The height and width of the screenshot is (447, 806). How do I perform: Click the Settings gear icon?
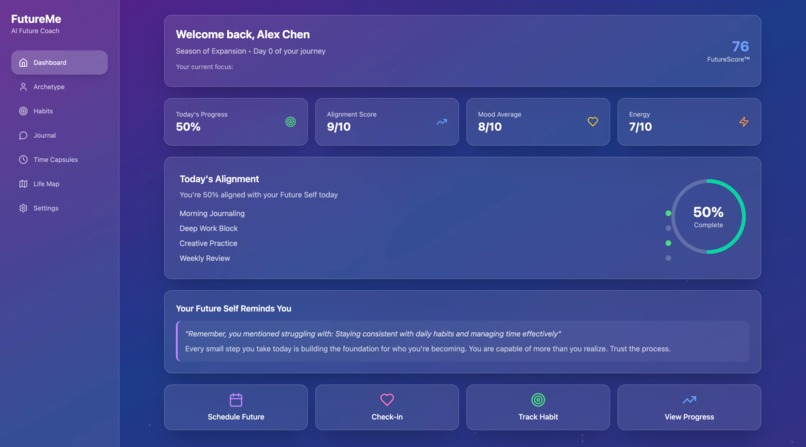point(23,208)
